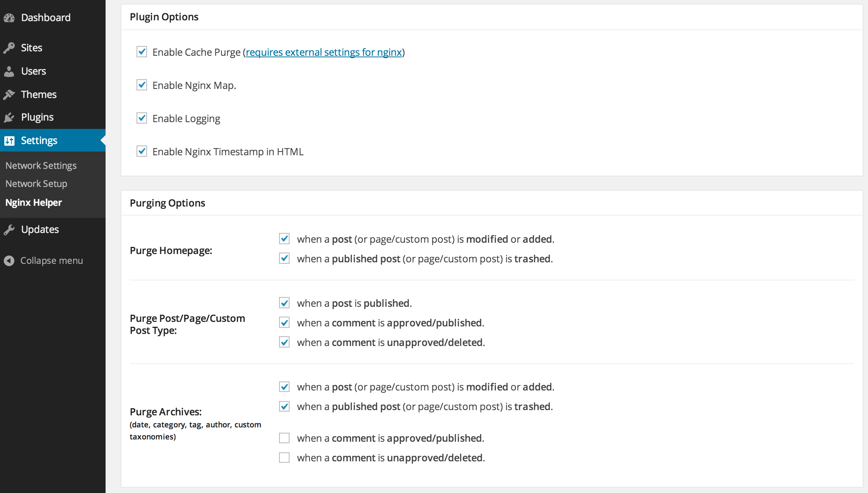Toggle Enable Nginx Map option
The width and height of the screenshot is (868, 493).
(141, 85)
